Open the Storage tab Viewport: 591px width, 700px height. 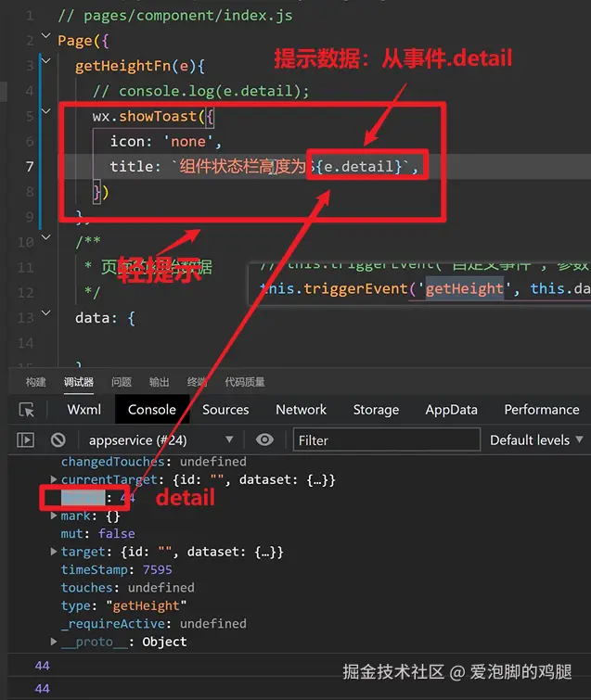(376, 410)
